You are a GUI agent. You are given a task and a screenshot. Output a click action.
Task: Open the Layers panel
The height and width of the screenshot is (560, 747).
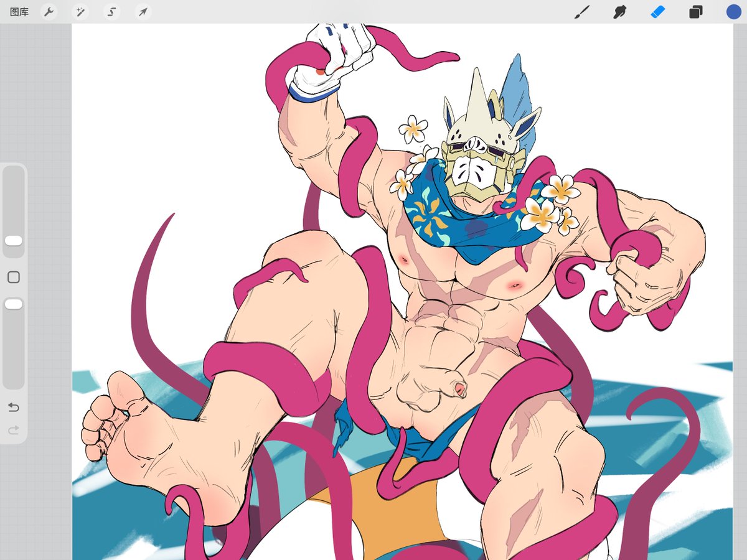tap(696, 12)
